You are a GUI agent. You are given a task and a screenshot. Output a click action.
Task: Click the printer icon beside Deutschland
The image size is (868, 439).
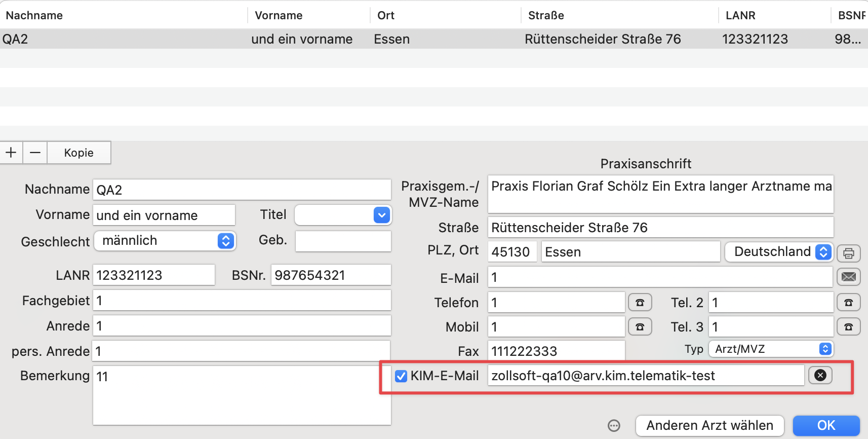click(848, 252)
